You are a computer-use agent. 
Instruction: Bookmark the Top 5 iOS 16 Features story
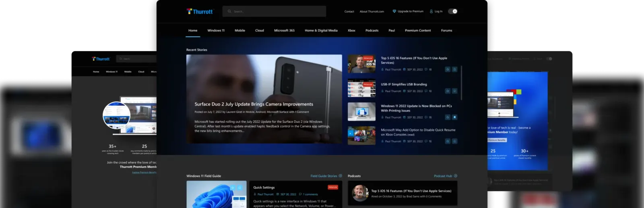(454, 69)
